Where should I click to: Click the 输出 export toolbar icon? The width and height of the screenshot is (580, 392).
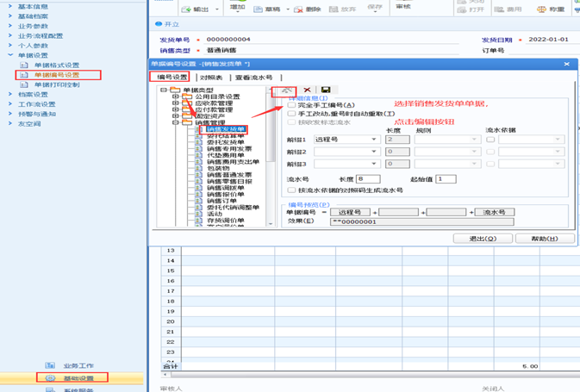coord(186,9)
